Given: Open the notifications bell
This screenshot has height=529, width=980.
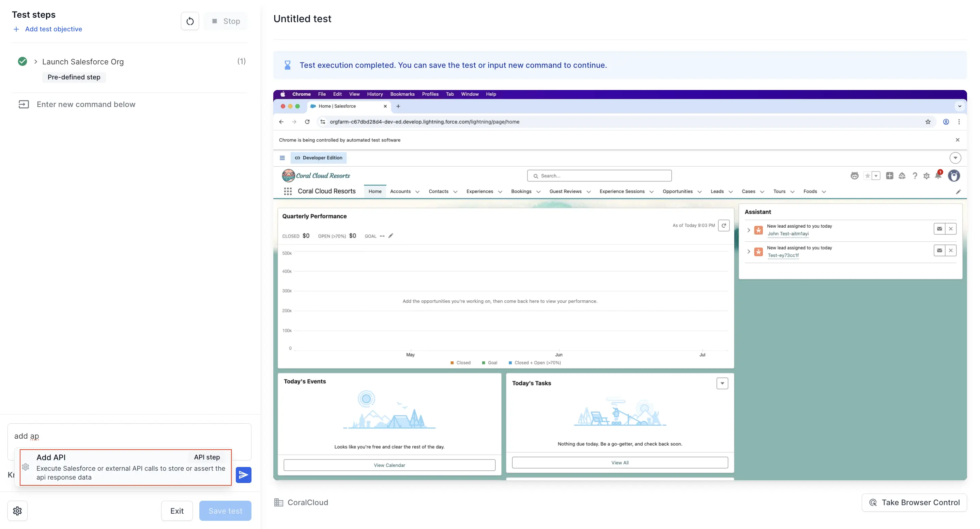Looking at the screenshot, I should [x=938, y=176].
